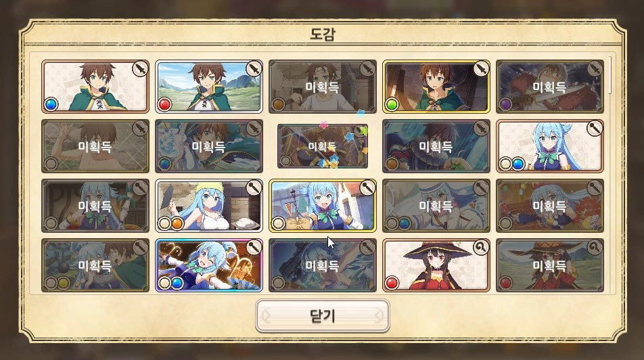644x360 pixels.
Task: Select unlocked Megumin card with witch hat
Action: pyautogui.click(x=436, y=265)
